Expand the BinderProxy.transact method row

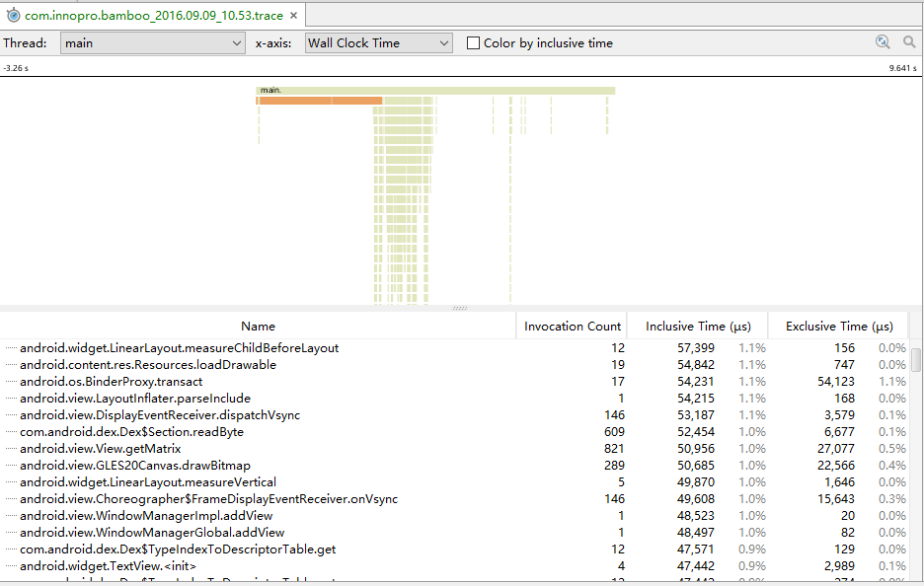pos(9,381)
